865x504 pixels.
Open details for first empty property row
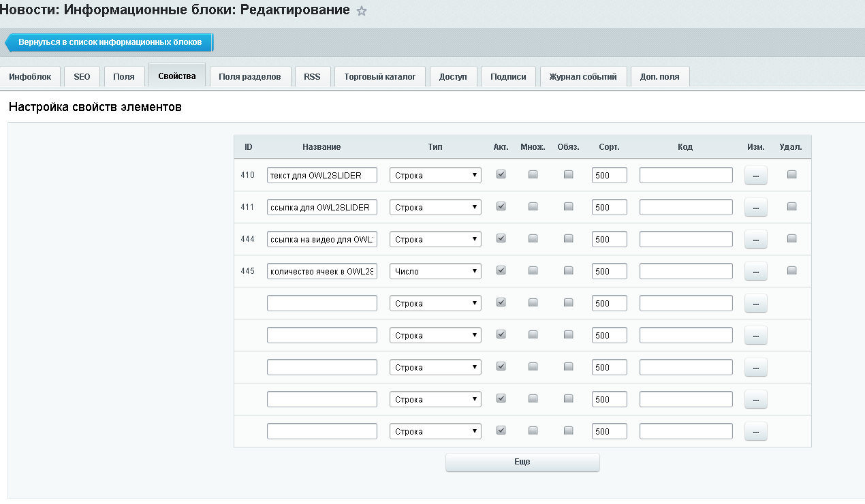click(755, 303)
